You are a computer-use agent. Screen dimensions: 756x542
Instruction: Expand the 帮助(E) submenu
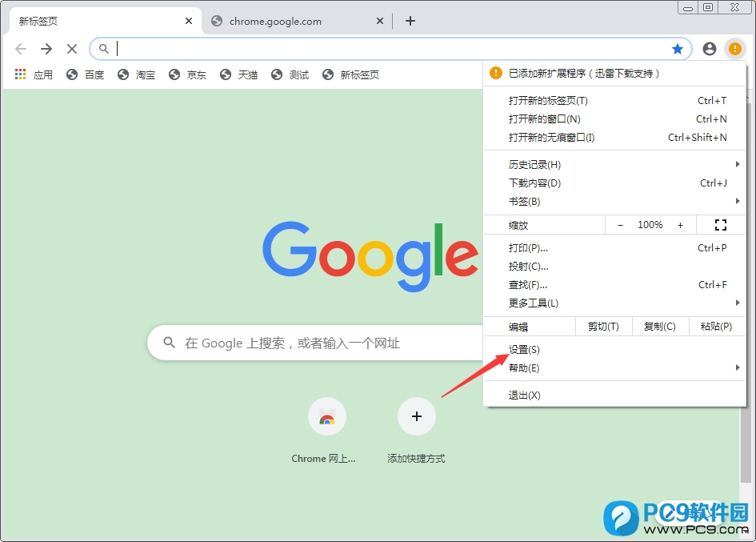[614, 367]
